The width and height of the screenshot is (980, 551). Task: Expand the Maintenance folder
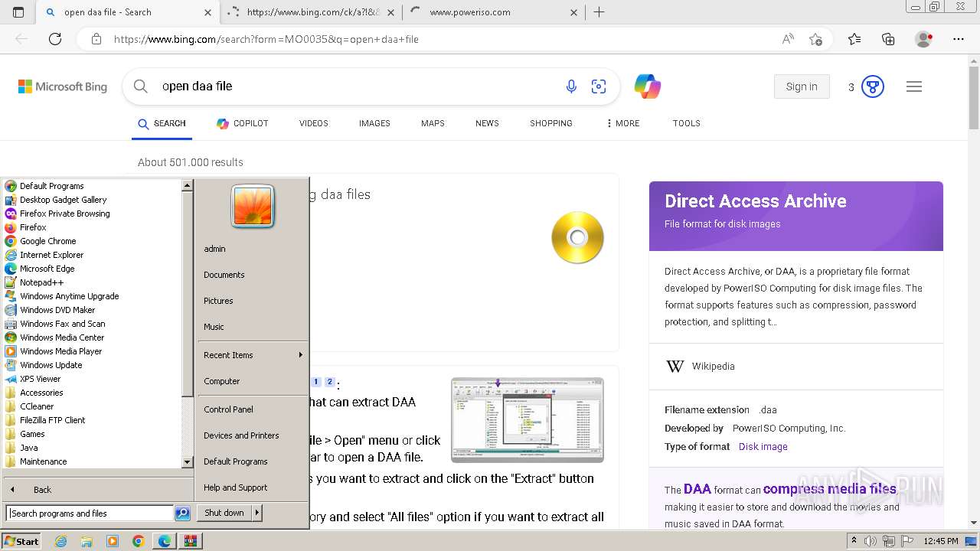tap(43, 461)
